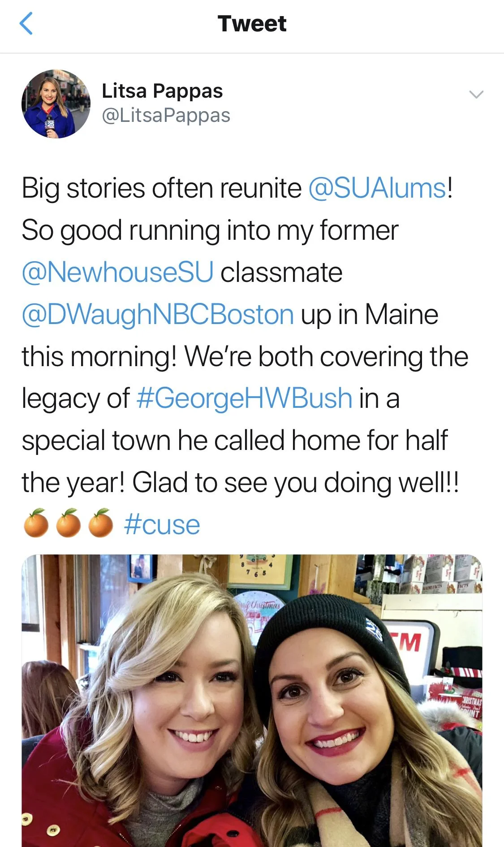The image size is (504, 847).
Task: Tap the back arrow icon
Action: coord(26,24)
